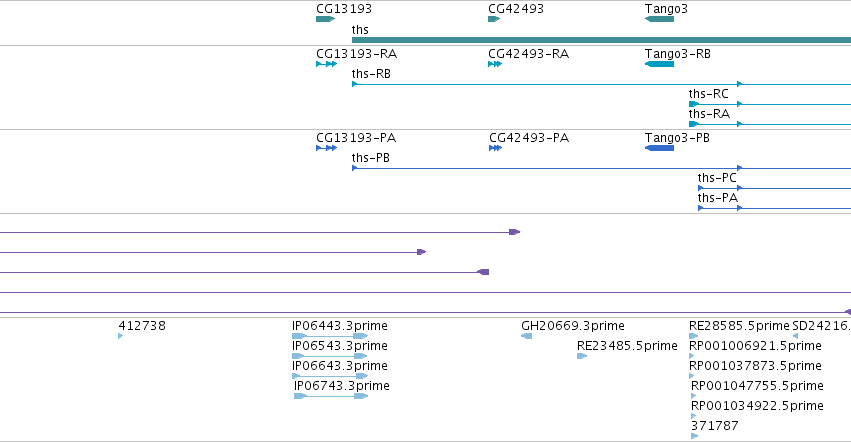This screenshot has width=851, height=442.
Task: Click the CG13193-PA label
Action: 356,138
